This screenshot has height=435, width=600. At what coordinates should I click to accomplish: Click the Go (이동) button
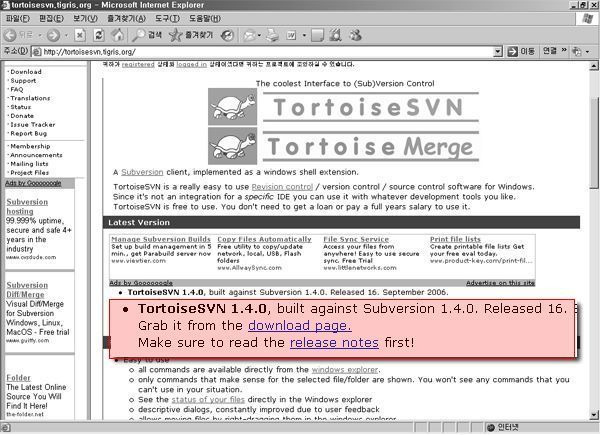point(521,51)
